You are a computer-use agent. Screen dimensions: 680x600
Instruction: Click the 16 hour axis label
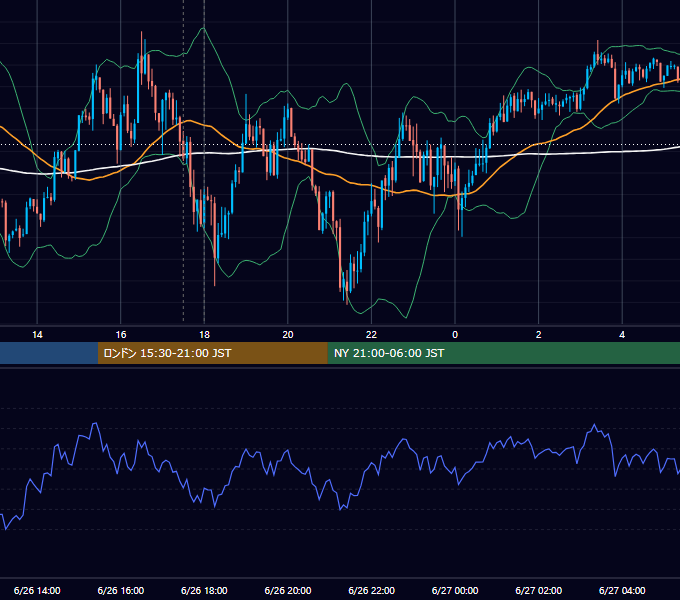[121, 335]
